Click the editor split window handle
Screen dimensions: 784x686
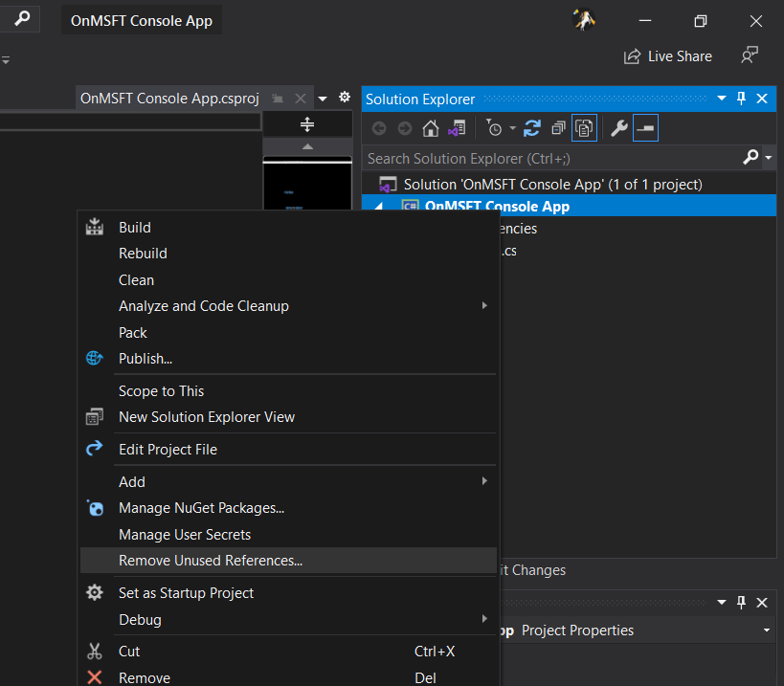pos(307,124)
